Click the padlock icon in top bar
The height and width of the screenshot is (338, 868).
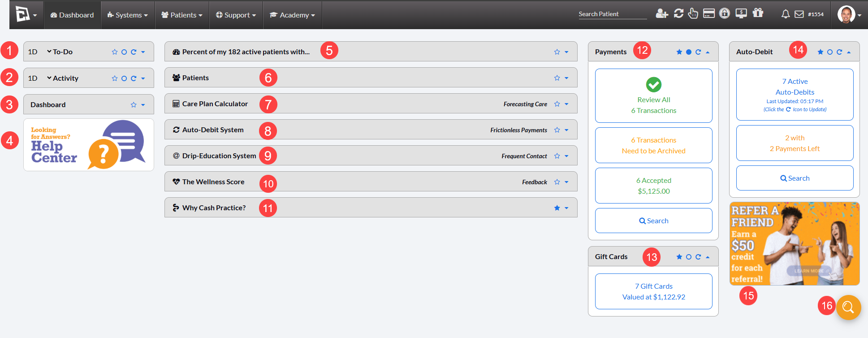[x=725, y=13]
